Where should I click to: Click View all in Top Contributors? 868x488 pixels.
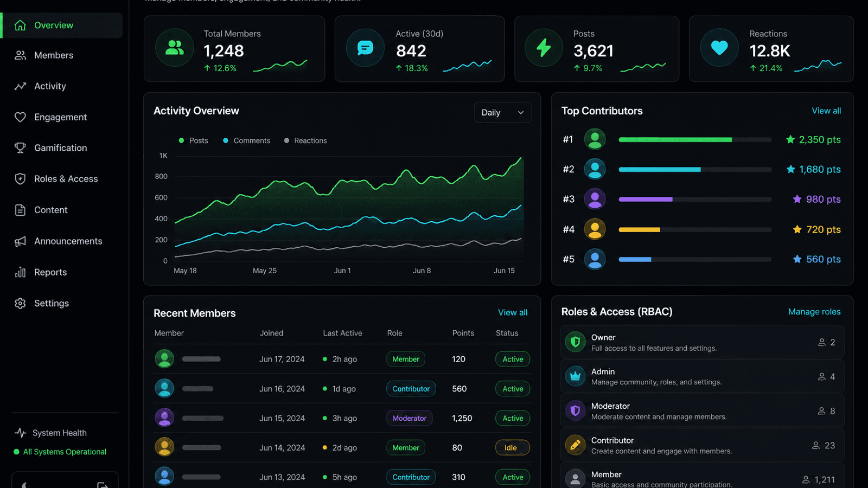[x=826, y=111]
